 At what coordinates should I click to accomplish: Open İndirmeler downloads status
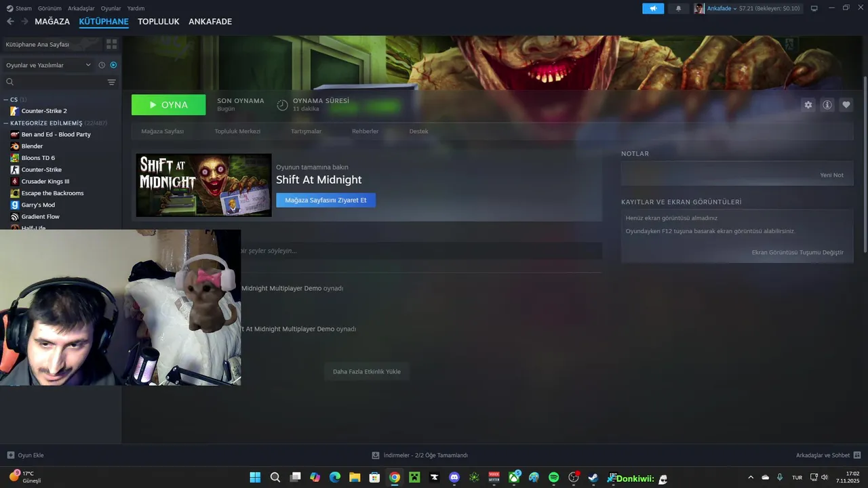[420, 455]
